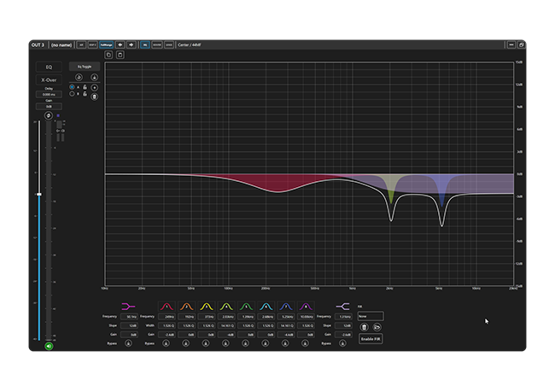Select the band 1 red filter icon

pos(166,307)
